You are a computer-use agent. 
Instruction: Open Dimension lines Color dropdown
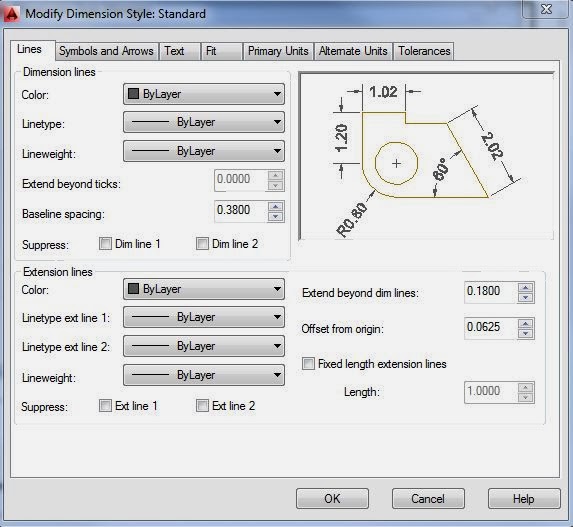point(204,94)
